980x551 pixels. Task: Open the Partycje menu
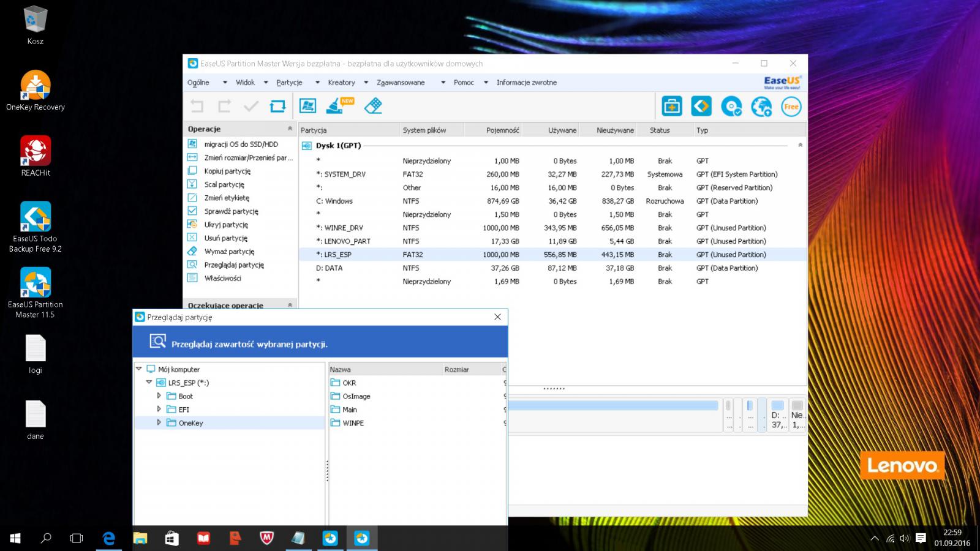289,82
